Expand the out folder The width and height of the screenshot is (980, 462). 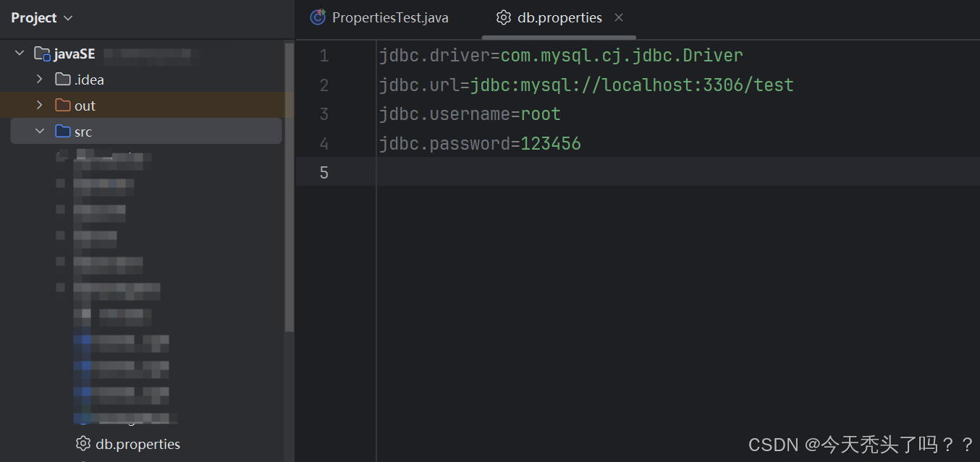point(38,105)
